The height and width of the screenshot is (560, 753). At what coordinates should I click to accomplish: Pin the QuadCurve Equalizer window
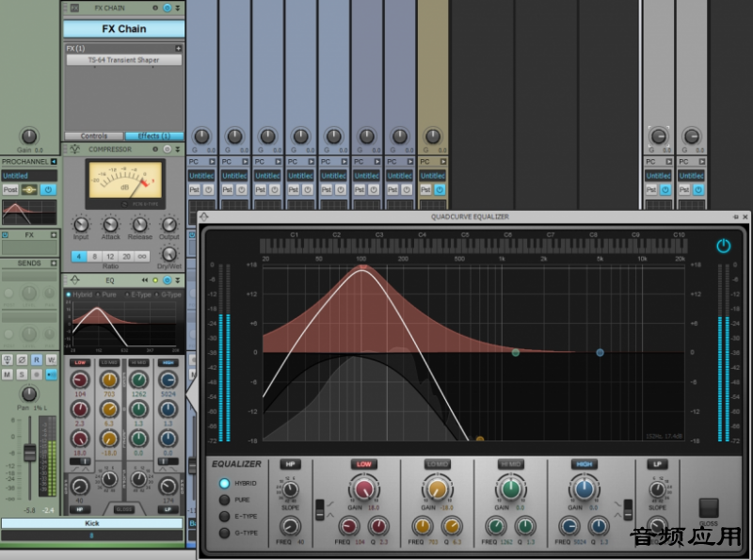coord(735,217)
